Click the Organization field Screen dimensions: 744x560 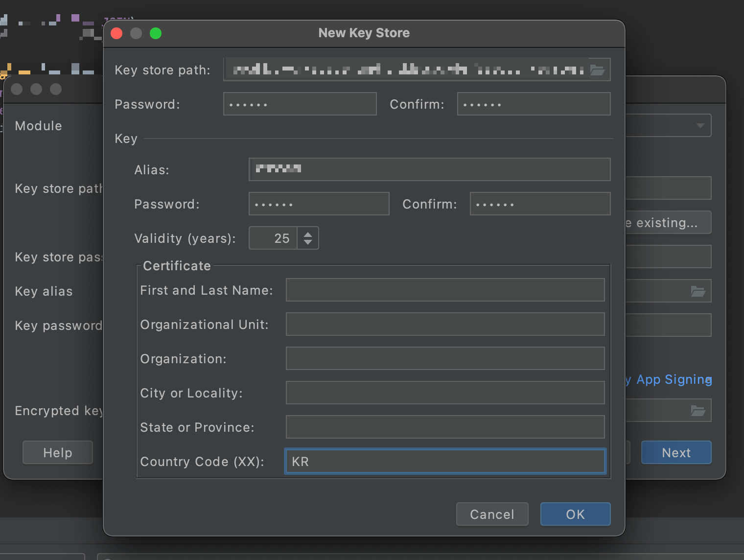coord(445,358)
